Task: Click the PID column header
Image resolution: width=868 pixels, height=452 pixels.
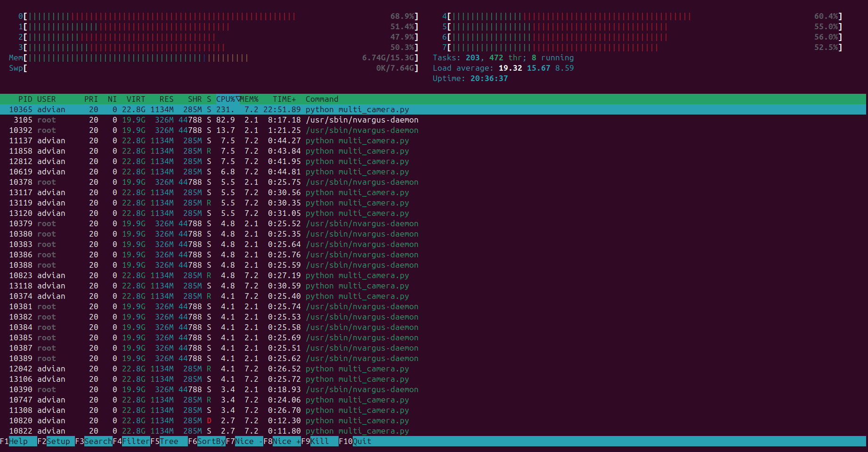Action: click(x=25, y=99)
